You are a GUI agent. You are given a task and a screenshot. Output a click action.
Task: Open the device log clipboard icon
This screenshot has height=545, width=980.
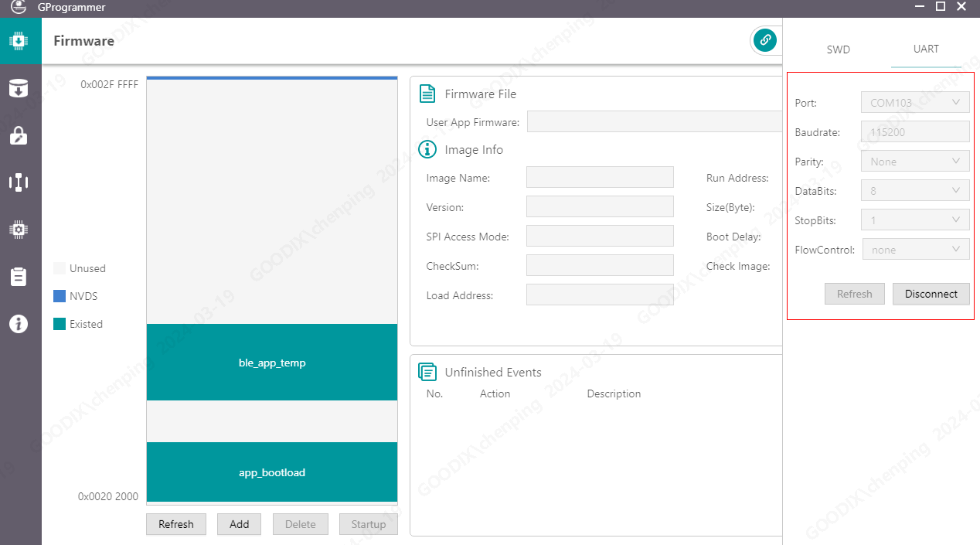[x=19, y=277]
